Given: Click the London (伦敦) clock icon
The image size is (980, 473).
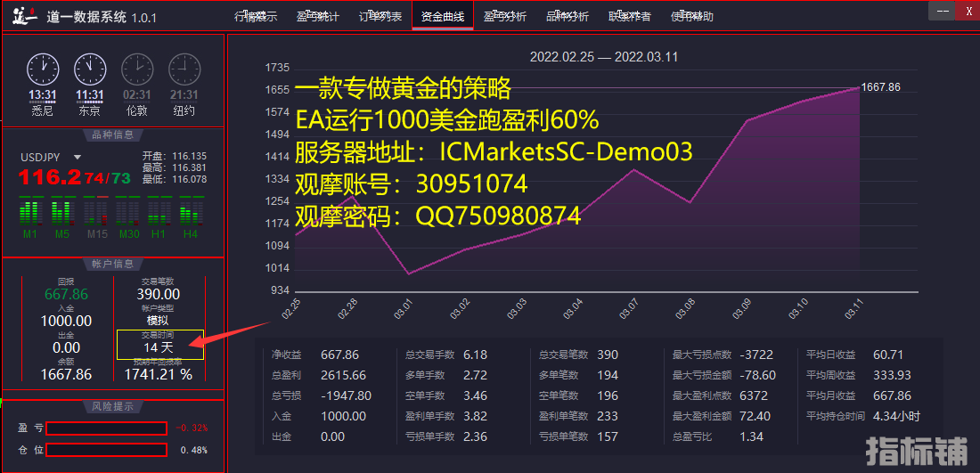Looking at the screenshot, I should [x=136, y=68].
